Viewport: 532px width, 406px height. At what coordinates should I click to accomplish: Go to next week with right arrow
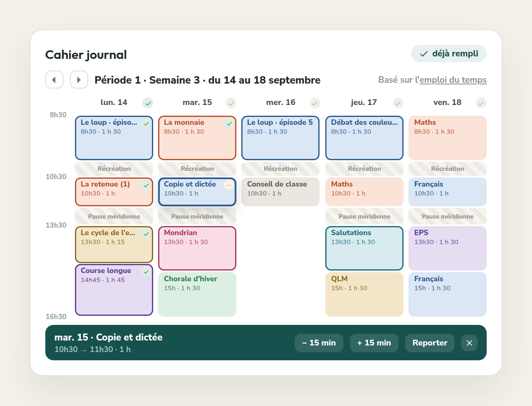coord(79,79)
